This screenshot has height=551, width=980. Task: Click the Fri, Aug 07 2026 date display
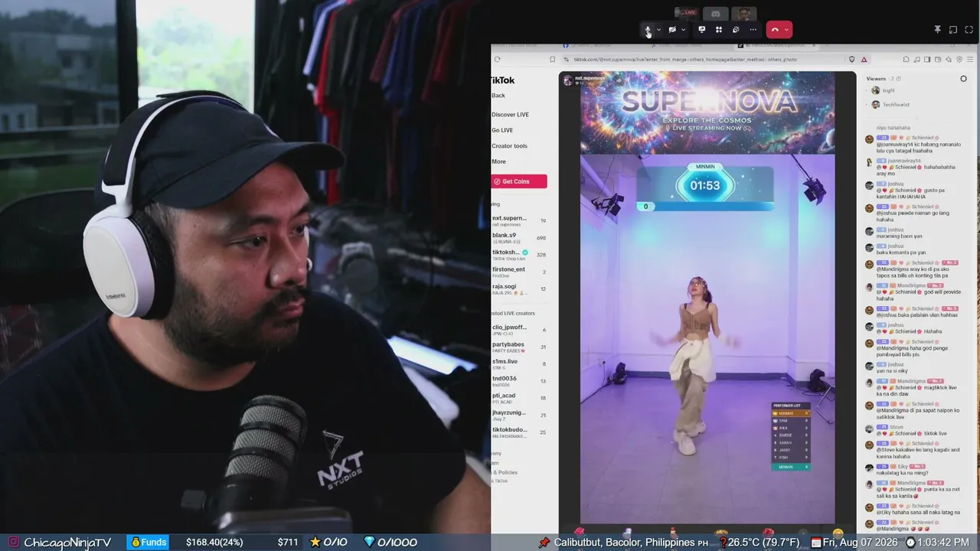(861, 543)
